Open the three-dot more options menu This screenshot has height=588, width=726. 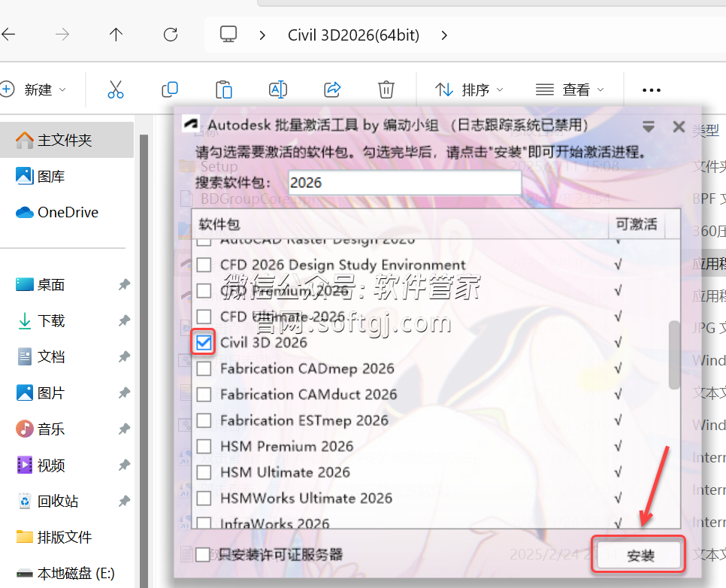(652, 90)
